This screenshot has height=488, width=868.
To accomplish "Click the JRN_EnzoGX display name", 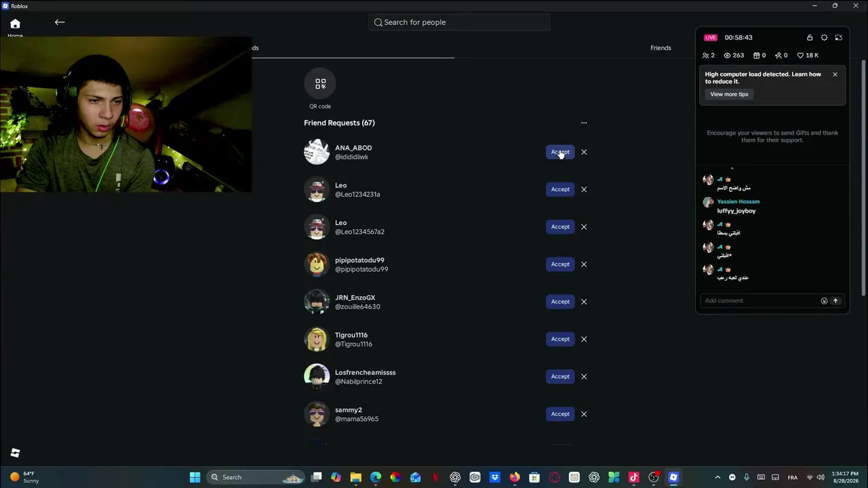I will (x=355, y=298).
